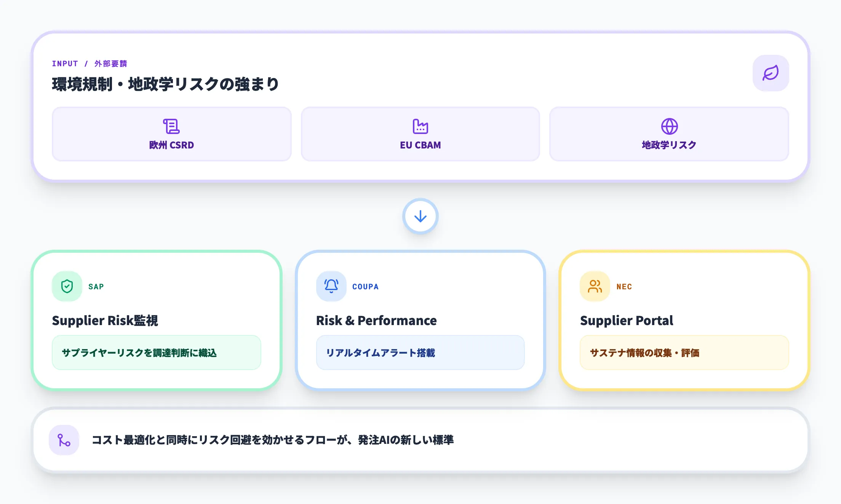The image size is (841, 504).
Task: Click the Supplier Risk監視 heading
Action: (x=106, y=321)
